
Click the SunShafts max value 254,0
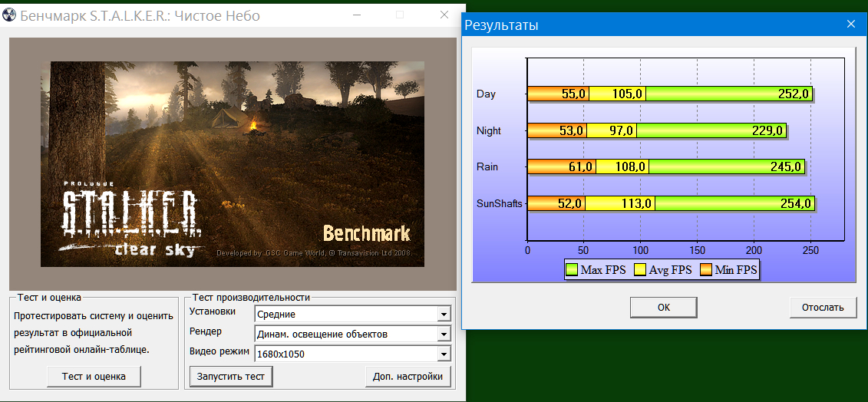(x=796, y=204)
